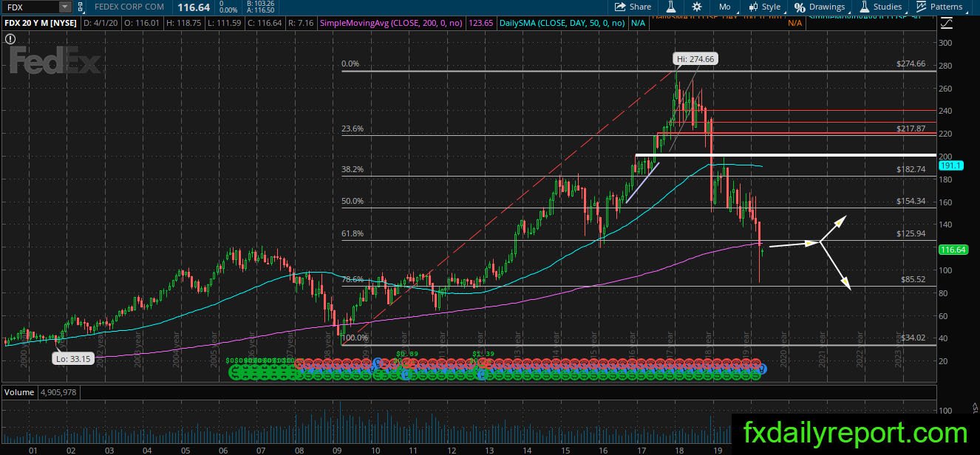Click the $154.34 Fibonacci price label
Screen dimensions: 980x455
pyautogui.click(x=911, y=201)
